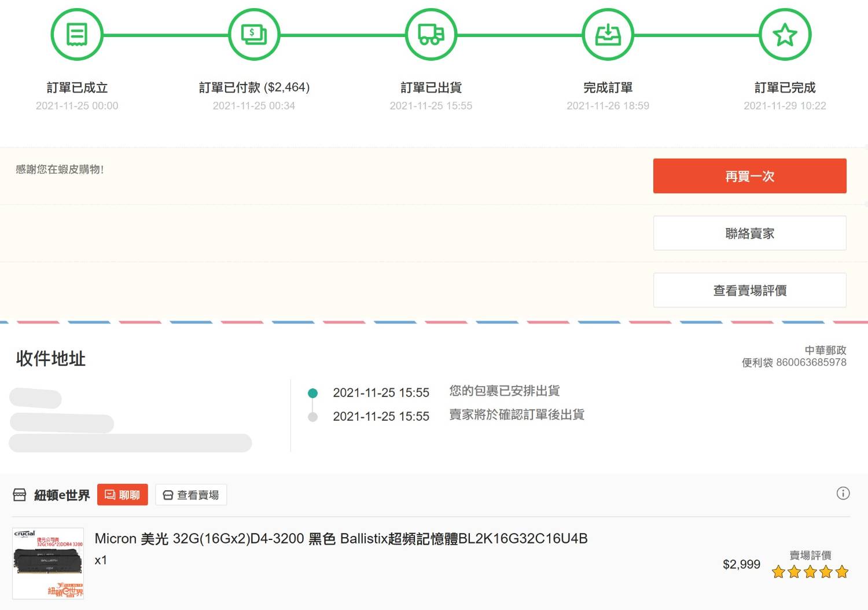This screenshot has width=868, height=610.
Task: Click the Micron memory product thumbnail
Action: point(48,563)
